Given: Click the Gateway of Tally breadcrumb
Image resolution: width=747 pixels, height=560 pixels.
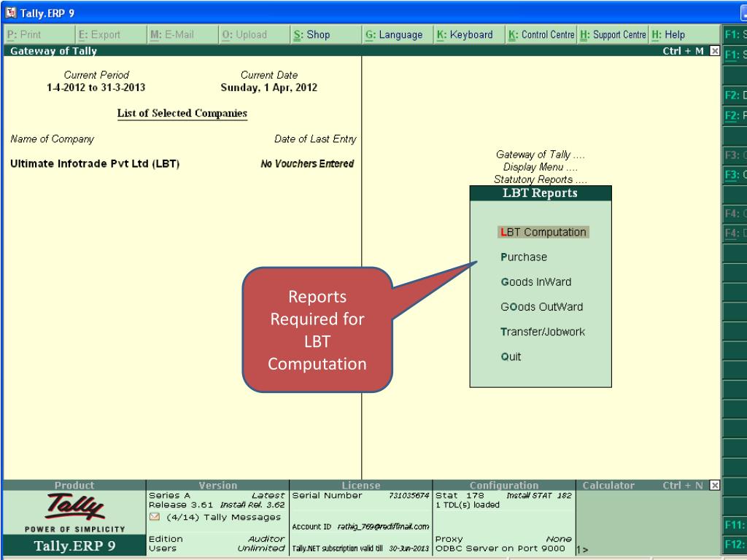Looking at the screenshot, I should [541, 155].
